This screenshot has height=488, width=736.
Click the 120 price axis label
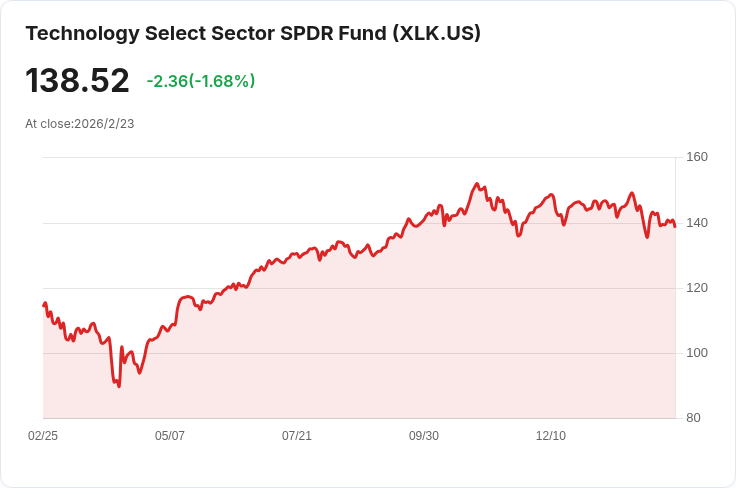[697, 288]
